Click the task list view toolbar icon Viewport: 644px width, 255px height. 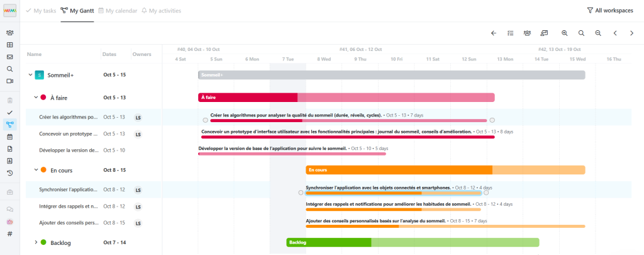[511, 33]
